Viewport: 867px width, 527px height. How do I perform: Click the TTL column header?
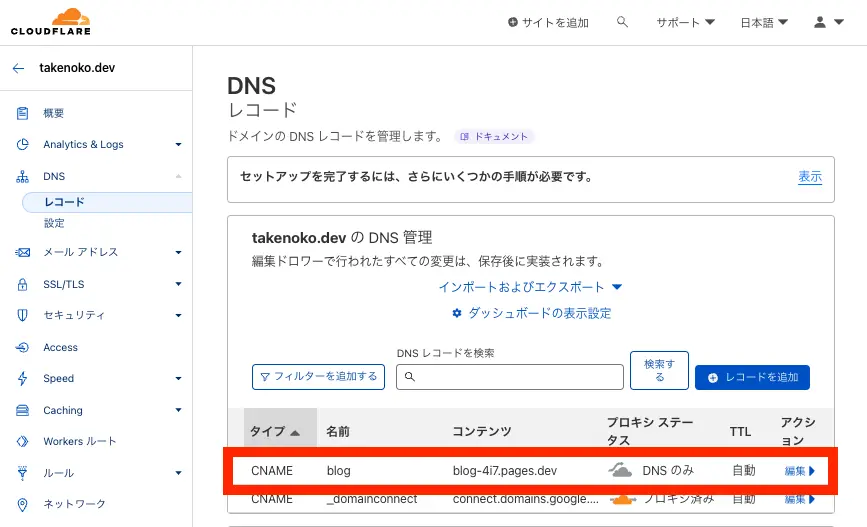coord(740,431)
